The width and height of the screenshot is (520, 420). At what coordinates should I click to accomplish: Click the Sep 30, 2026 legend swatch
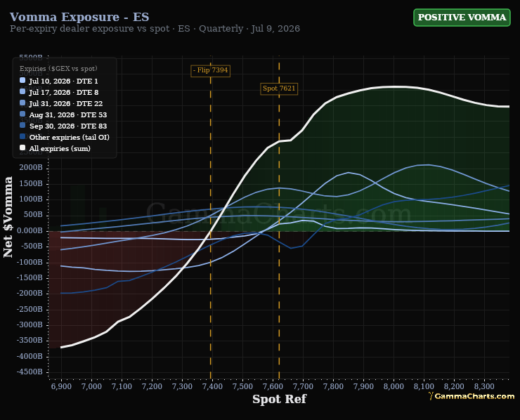click(22, 125)
